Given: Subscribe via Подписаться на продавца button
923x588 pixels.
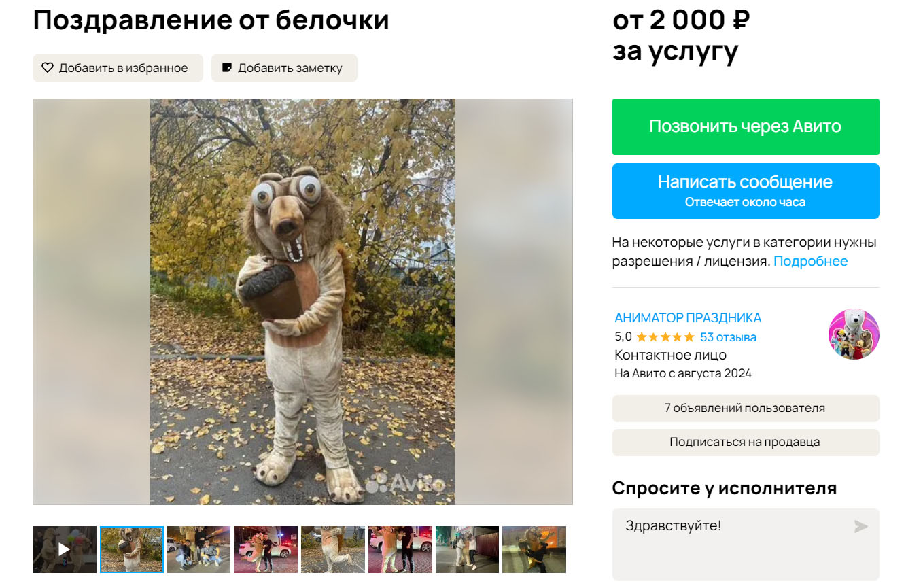Looking at the screenshot, I should (746, 443).
